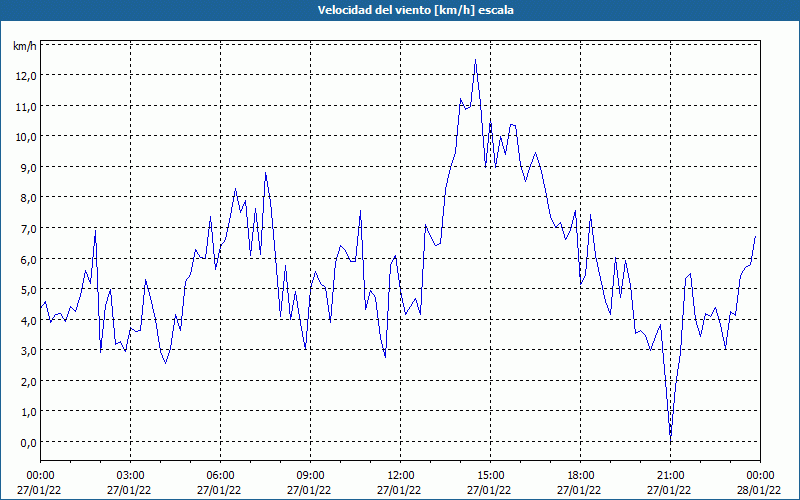This screenshot has height=500, width=800.
Task: Click the 28/01/22 date label
Action: (x=760, y=490)
